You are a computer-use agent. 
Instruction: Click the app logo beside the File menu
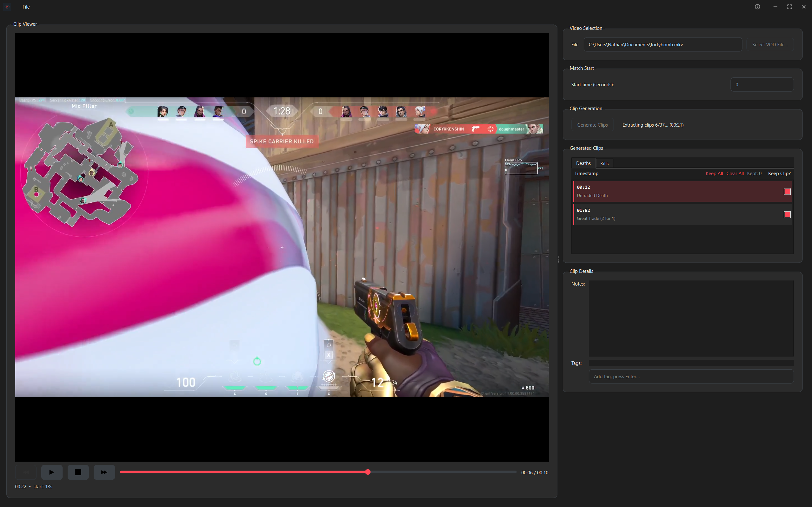click(x=7, y=7)
